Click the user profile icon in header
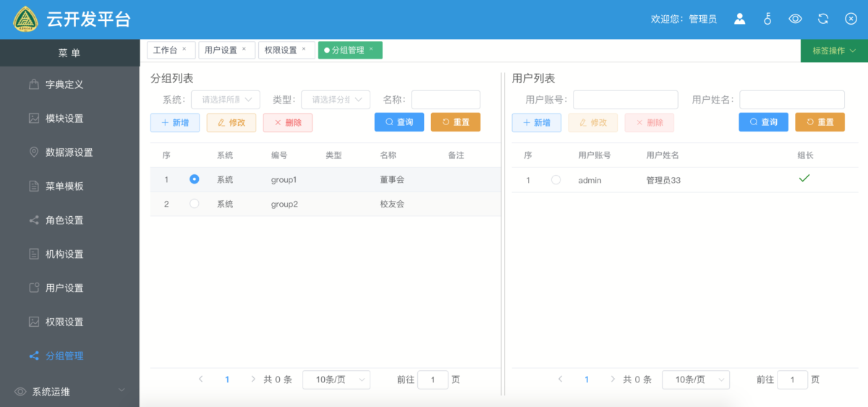Image resolution: width=868 pixels, height=407 pixels. [739, 19]
